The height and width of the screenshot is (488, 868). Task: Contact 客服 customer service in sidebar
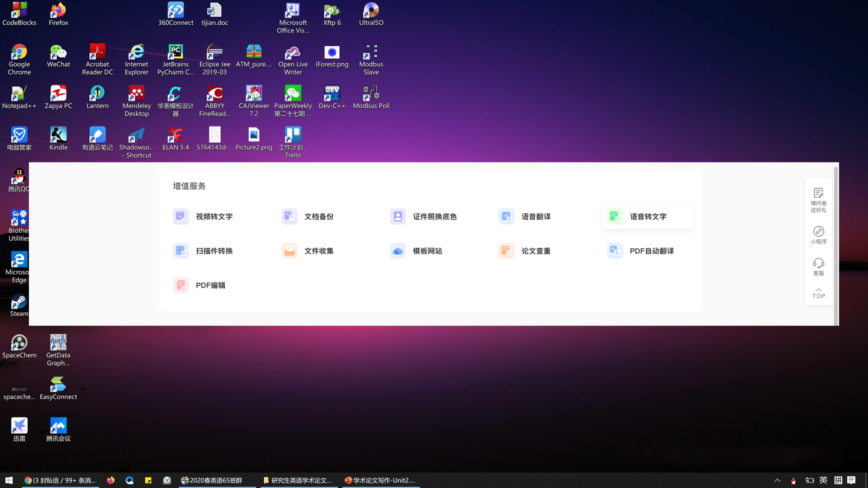click(819, 267)
